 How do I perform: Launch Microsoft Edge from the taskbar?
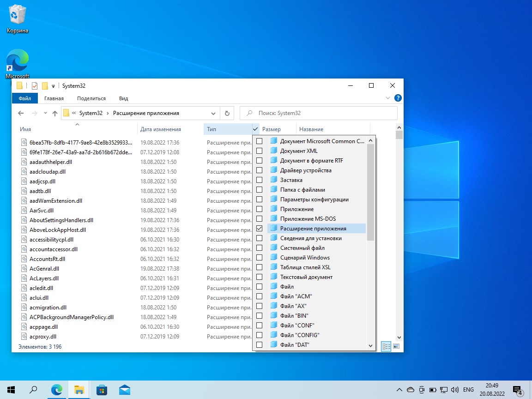pyautogui.click(x=57, y=390)
